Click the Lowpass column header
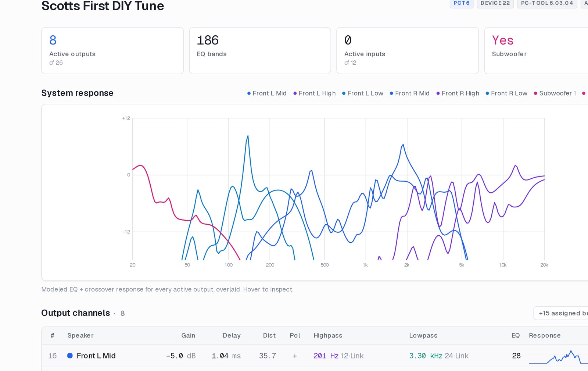This screenshot has width=588, height=371. click(x=423, y=335)
